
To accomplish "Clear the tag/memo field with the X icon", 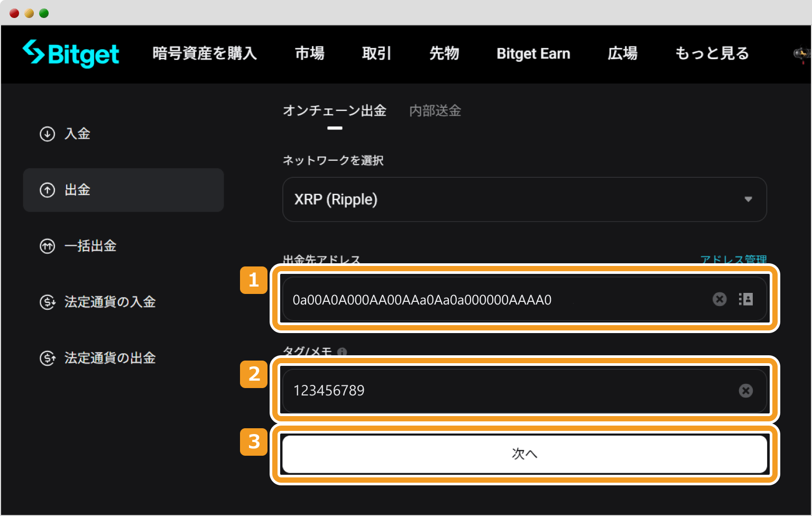I will 745,391.
